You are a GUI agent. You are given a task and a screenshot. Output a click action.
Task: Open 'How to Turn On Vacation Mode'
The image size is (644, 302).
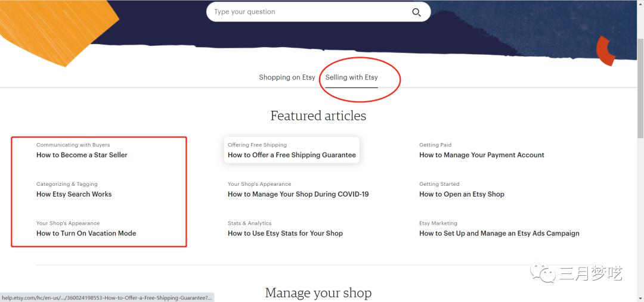pyautogui.click(x=86, y=233)
